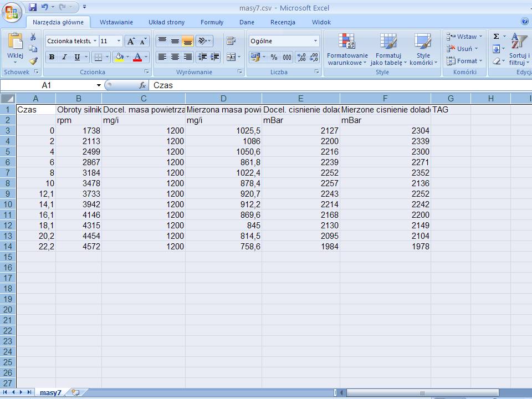Click the Wstaw cells button
Screen dimensions: 532x399
click(x=464, y=37)
